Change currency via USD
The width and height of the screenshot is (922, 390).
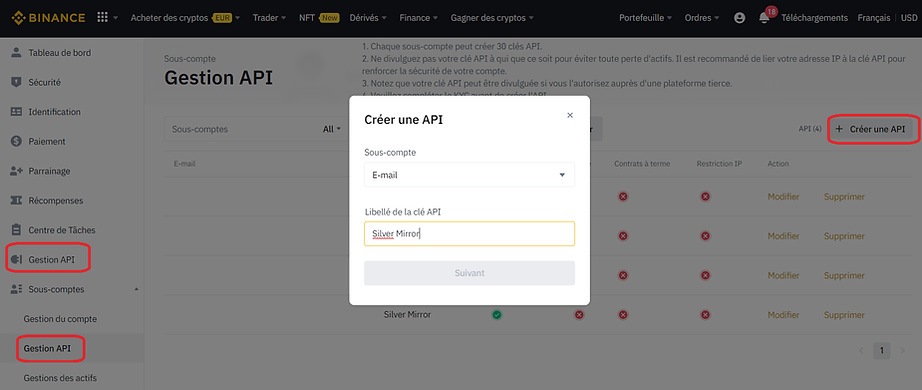pyautogui.click(x=908, y=18)
